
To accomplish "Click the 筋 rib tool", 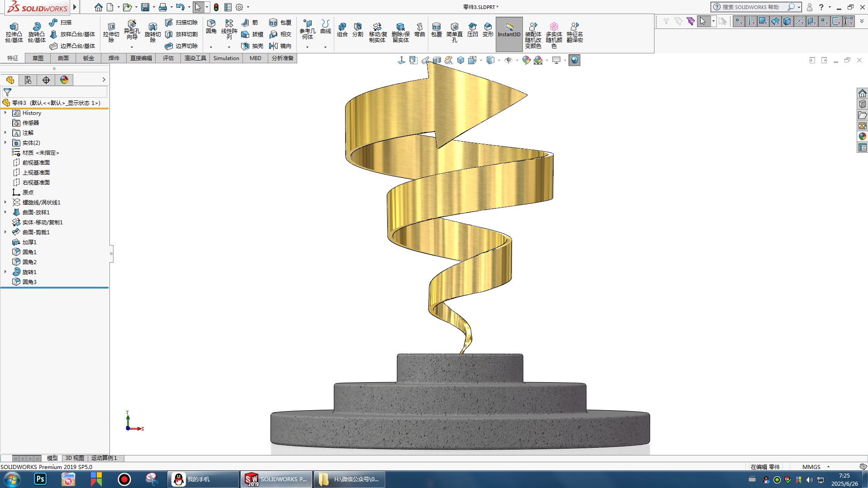I will (x=250, y=22).
